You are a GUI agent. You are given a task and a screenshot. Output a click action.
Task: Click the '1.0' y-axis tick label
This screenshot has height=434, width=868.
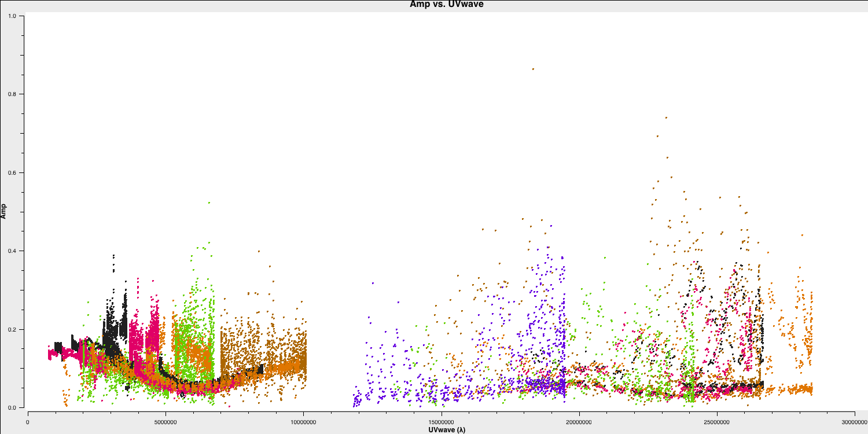tap(13, 16)
